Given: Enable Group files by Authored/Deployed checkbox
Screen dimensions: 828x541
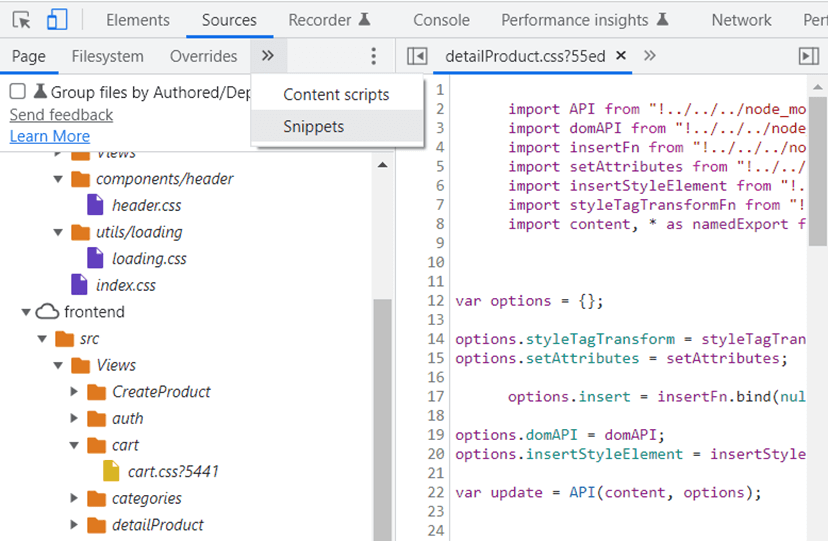Looking at the screenshot, I should coord(18,92).
